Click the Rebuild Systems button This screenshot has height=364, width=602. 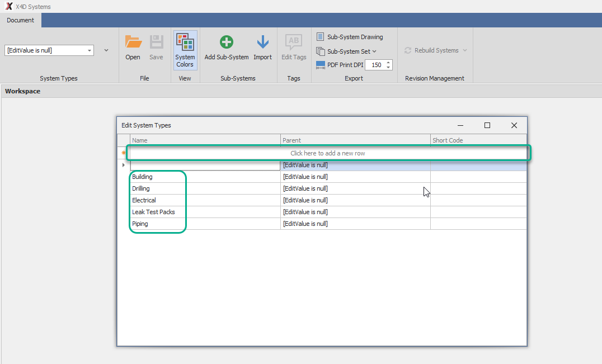[x=436, y=50]
